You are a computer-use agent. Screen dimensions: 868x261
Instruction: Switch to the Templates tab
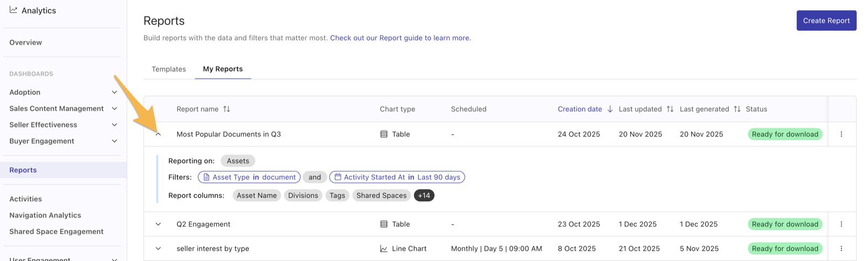(169, 69)
